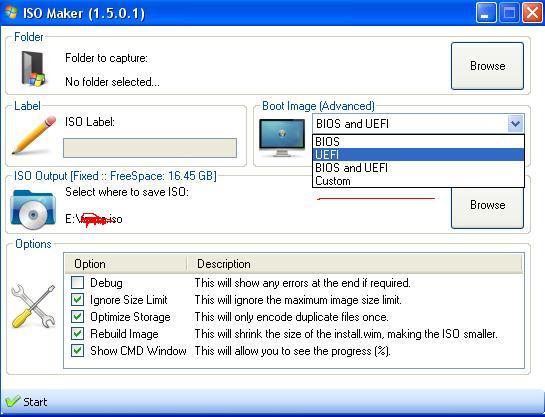Disable the Rebuild Image checkbox
545x417 pixels.
(77, 334)
